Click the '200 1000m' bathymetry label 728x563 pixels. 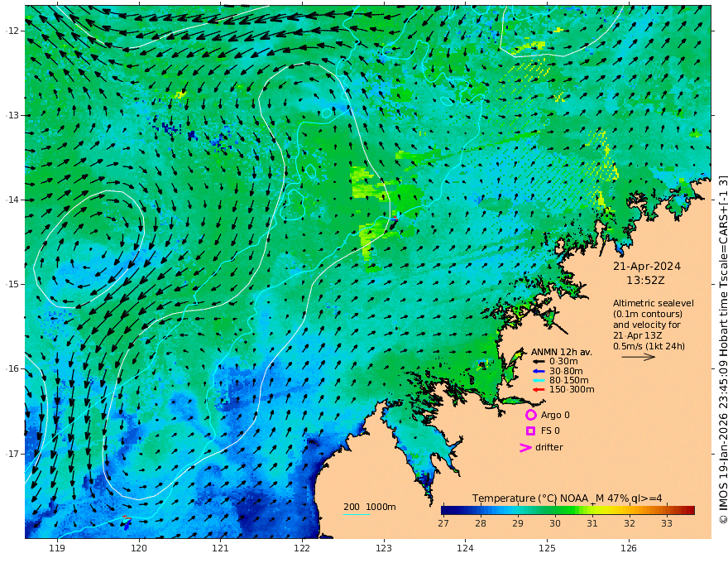370,507
